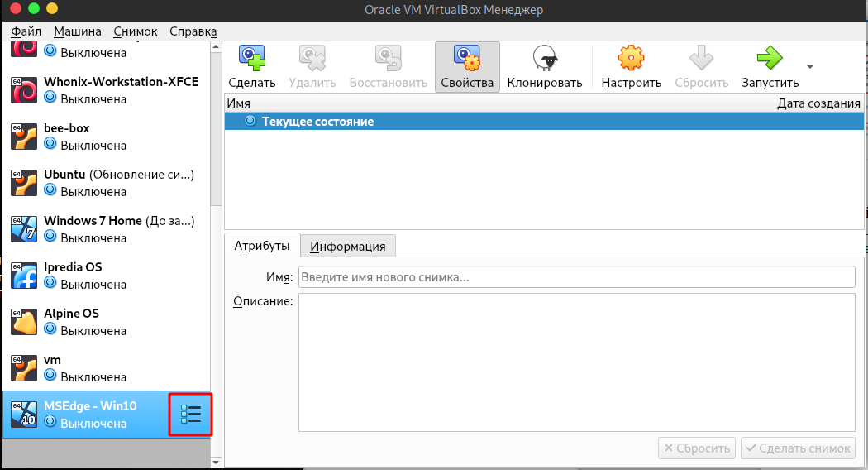Image resolution: width=868 pixels, height=470 pixels.
Task: Click the Windows 7 Home OS icon
Action: click(x=24, y=229)
